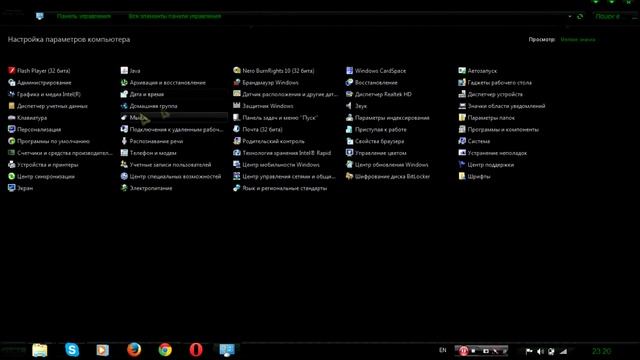Open Гаджеты рабочего стола

500,82
